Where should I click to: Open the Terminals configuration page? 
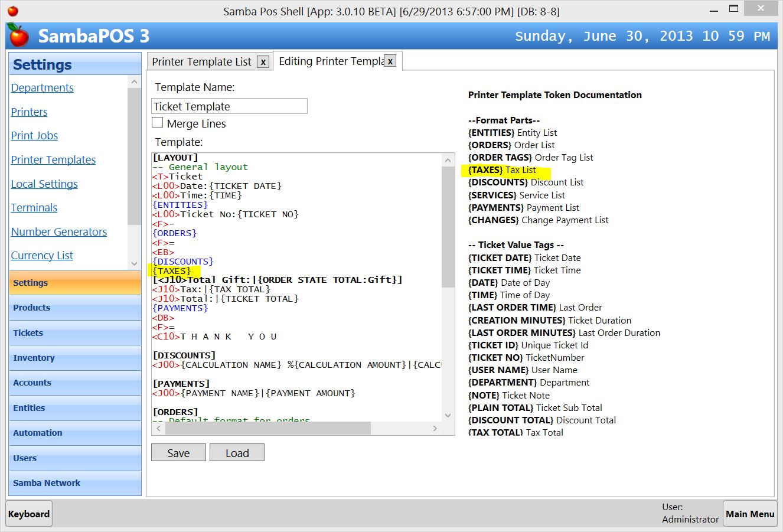pos(34,207)
